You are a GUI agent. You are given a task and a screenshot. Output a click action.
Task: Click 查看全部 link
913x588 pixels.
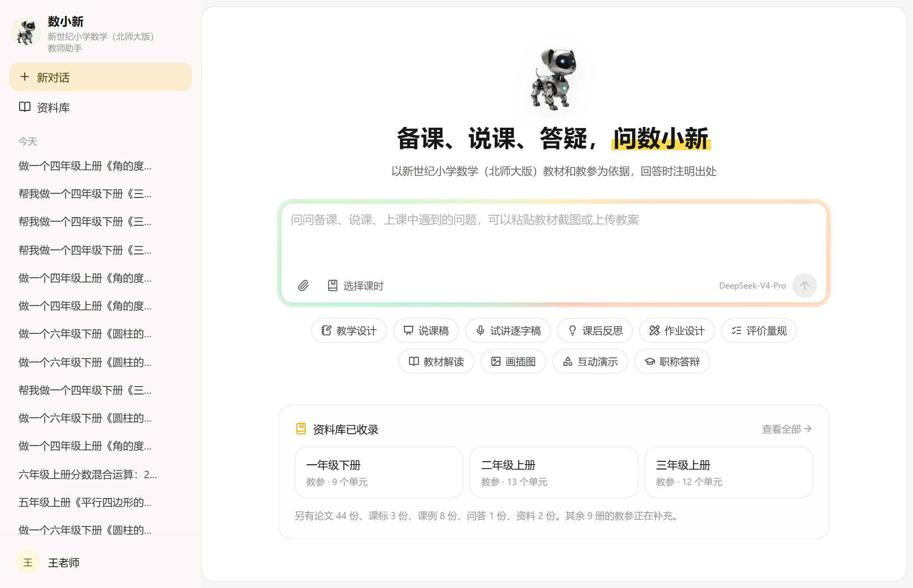786,429
